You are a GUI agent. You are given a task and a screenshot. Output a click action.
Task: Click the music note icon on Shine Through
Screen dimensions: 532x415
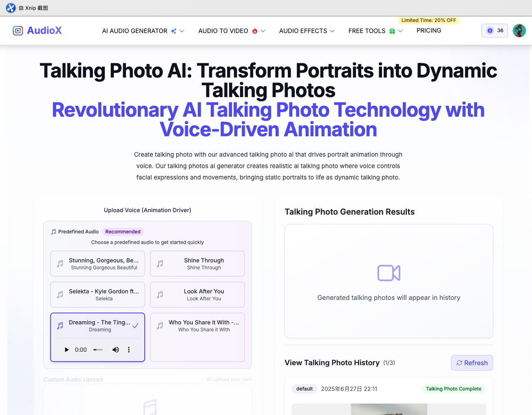pos(160,263)
